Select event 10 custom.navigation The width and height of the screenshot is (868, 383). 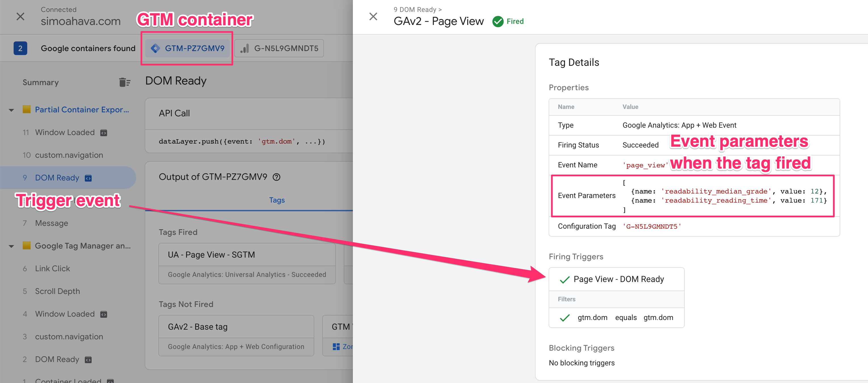click(69, 155)
